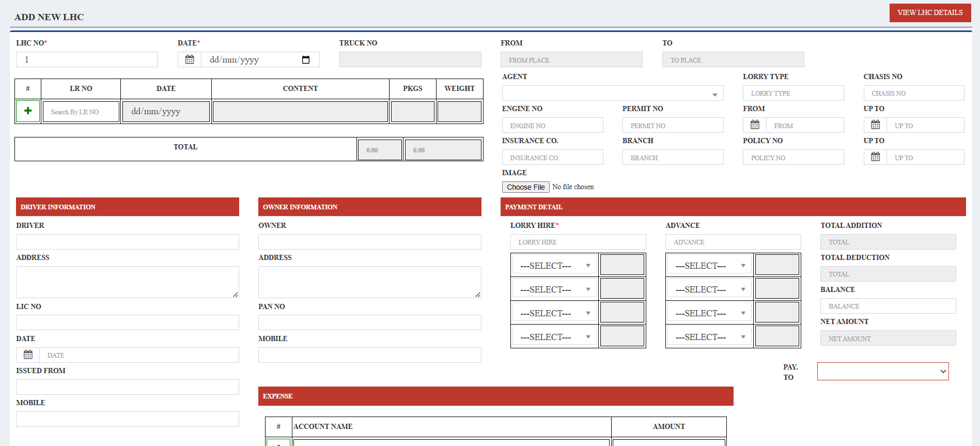Click the owner PAN NO field
The width and height of the screenshot is (980, 446).
(369, 322)
